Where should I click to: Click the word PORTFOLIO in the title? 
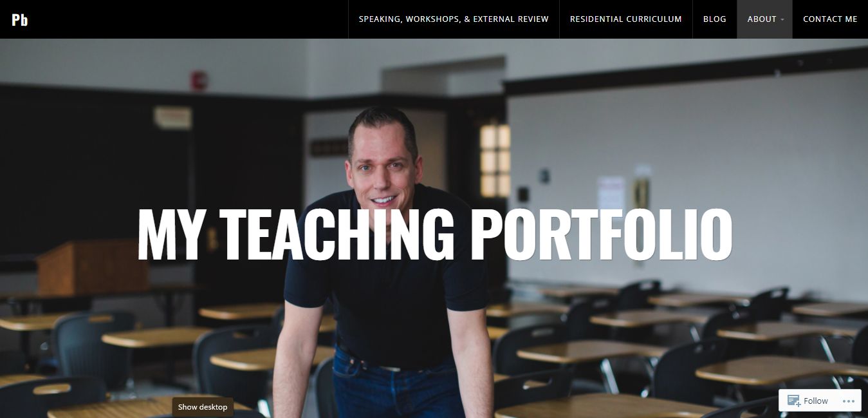point(601,233)
